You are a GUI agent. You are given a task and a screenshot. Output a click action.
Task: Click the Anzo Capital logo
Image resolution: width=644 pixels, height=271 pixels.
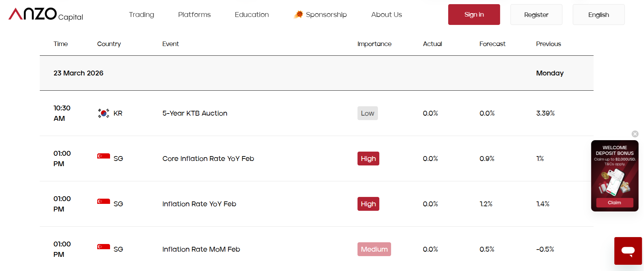(46, 14)
